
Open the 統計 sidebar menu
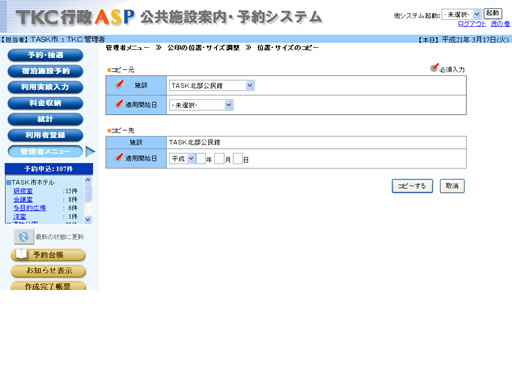click(x=45, y=119)
